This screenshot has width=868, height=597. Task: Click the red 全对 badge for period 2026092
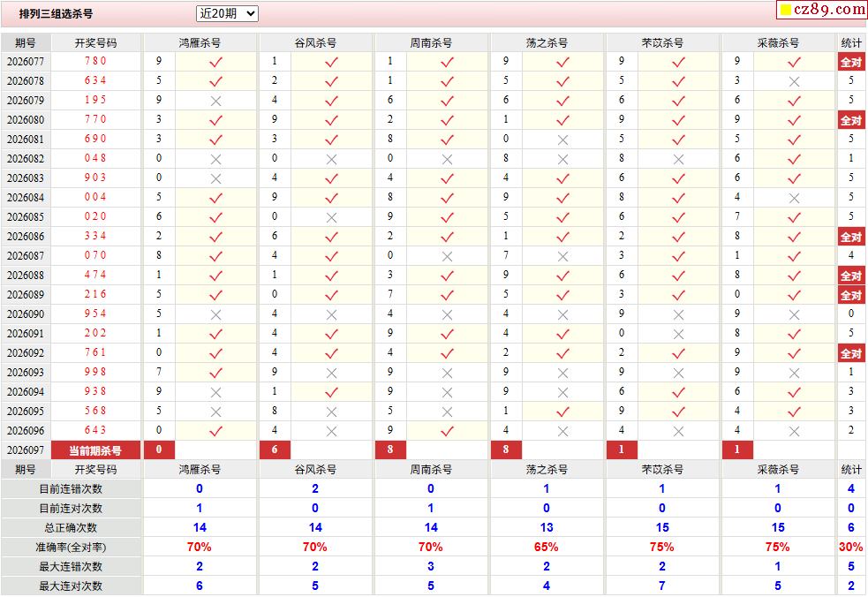pyautogui.click(x=850, y=353)
